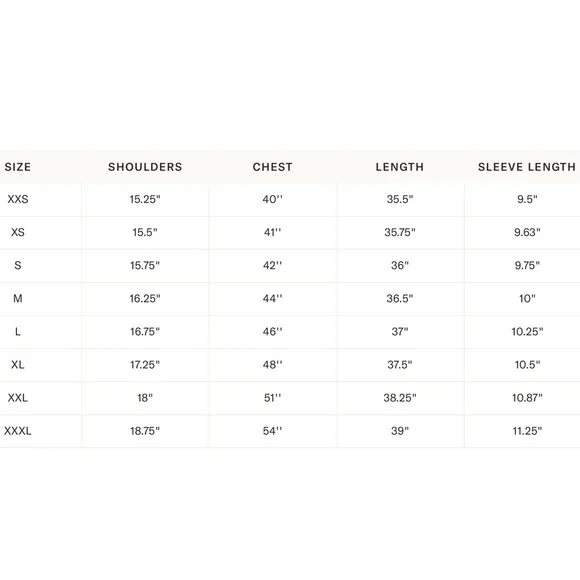Select the 9.63" sleeve length cell
Image resolution: width=580 pixels, height=580 pixels.
coord(527,232)
